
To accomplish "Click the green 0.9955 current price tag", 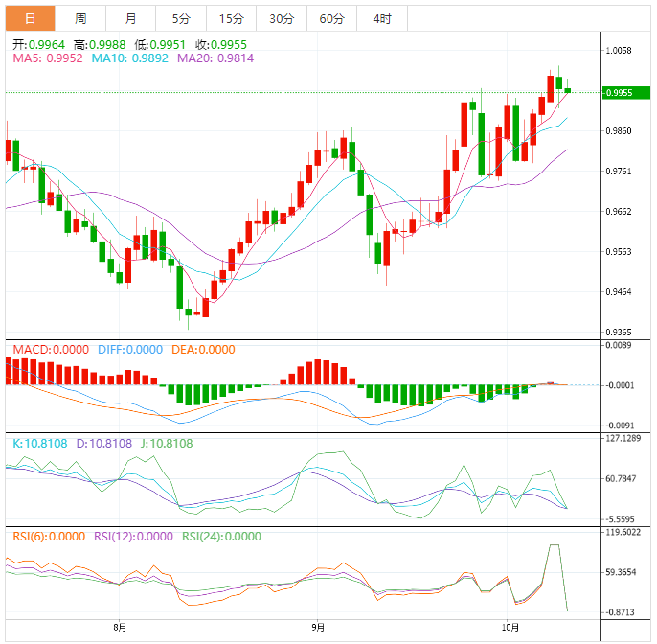I will (623, 92).
